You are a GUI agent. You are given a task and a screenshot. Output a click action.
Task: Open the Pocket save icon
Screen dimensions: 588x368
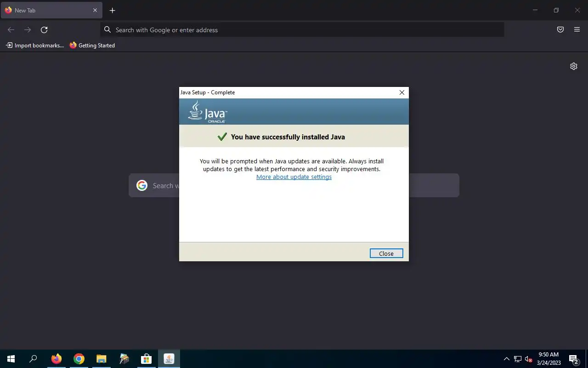pos(560,30)
